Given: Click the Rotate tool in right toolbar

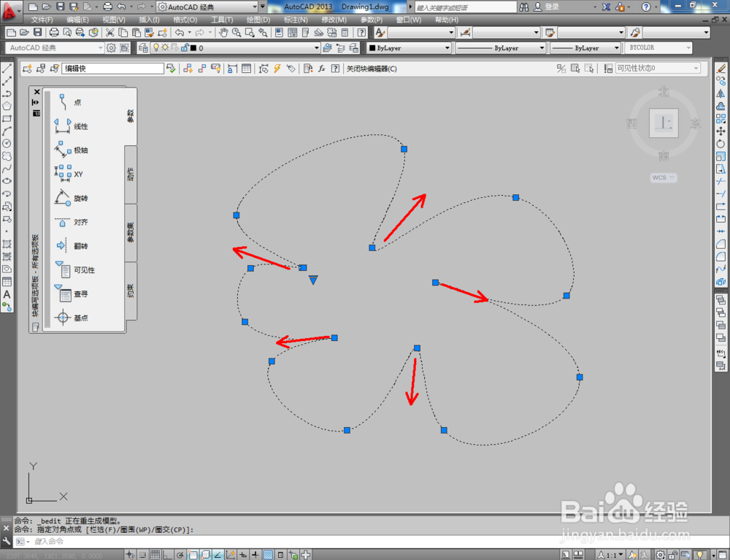Looking at the screenshot, I should click(x=721, y=144).
